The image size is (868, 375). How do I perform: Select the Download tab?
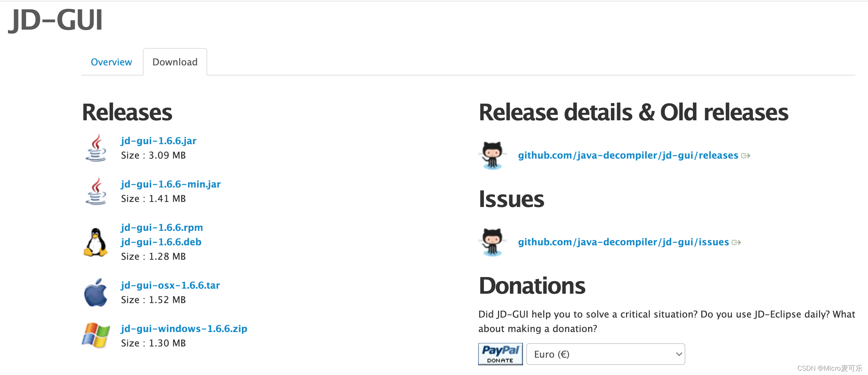(x=175, y=62)
